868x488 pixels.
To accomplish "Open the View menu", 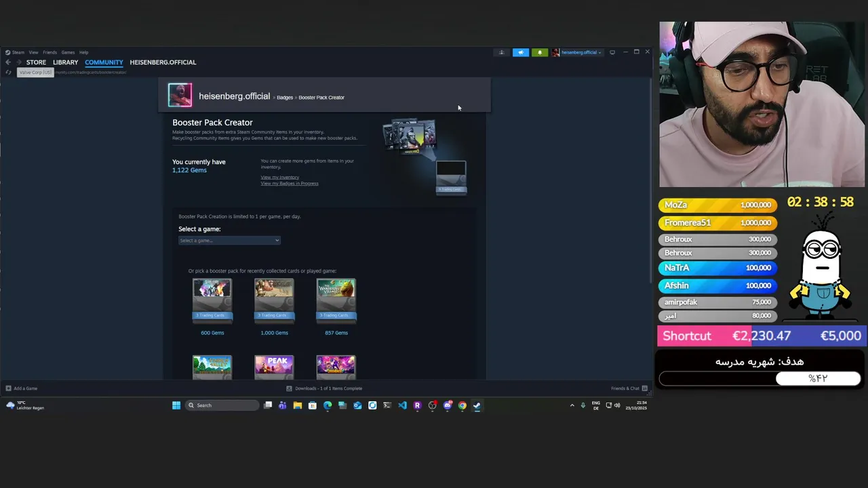I will coord(33,52).
